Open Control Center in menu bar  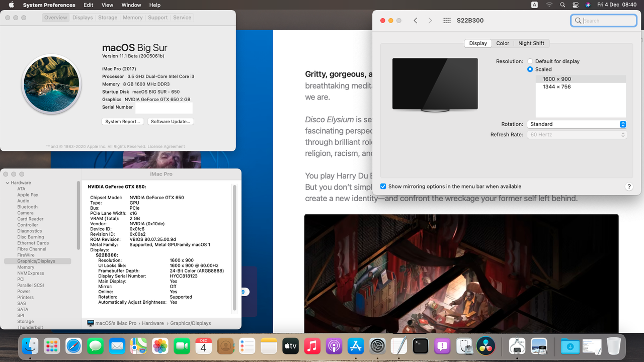click(x=576, y=5)
